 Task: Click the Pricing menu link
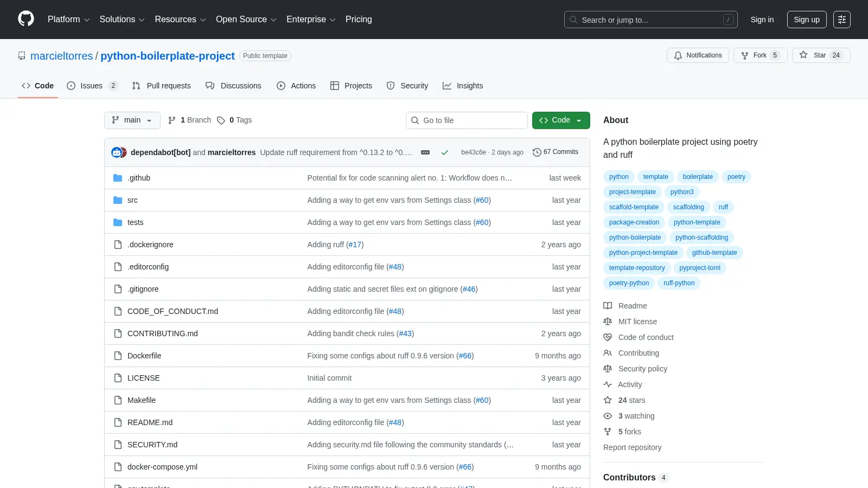(x=359, y=19)
